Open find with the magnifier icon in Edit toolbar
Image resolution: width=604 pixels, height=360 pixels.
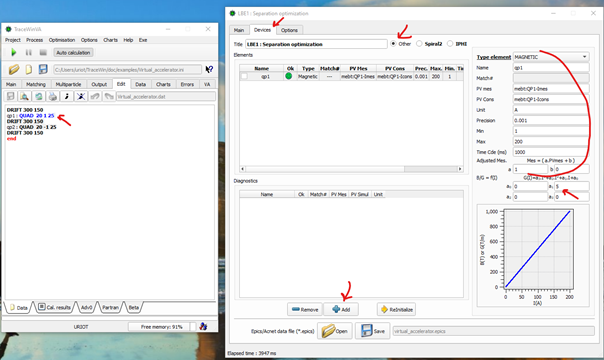(24, 96)
